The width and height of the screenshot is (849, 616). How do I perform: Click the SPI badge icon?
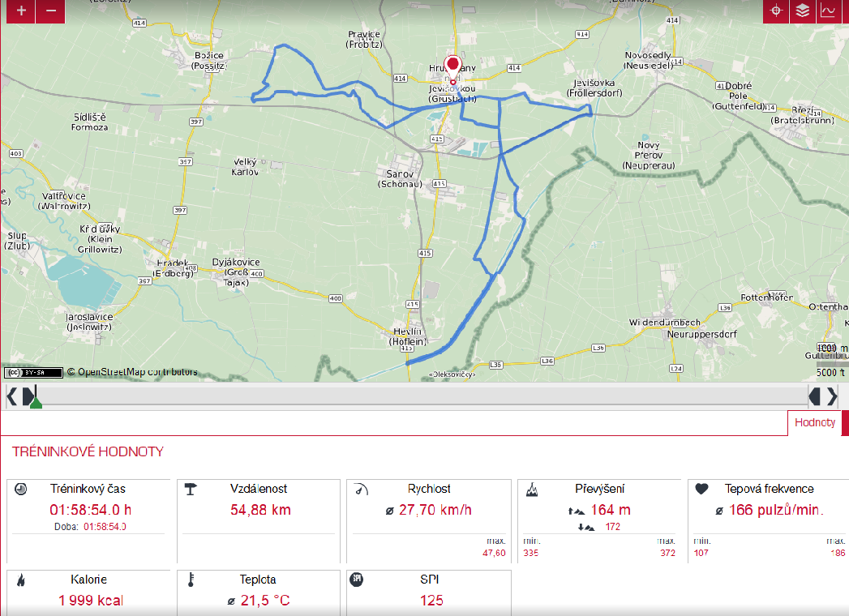[x=356, y=580]
